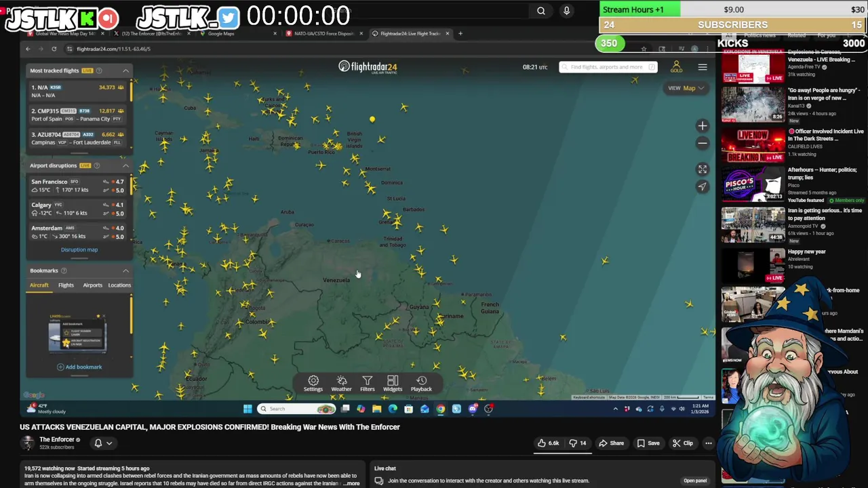Toggle notification bell for The Enforcer
Viewport: 868px width, 488px height.
click(98, 443)
